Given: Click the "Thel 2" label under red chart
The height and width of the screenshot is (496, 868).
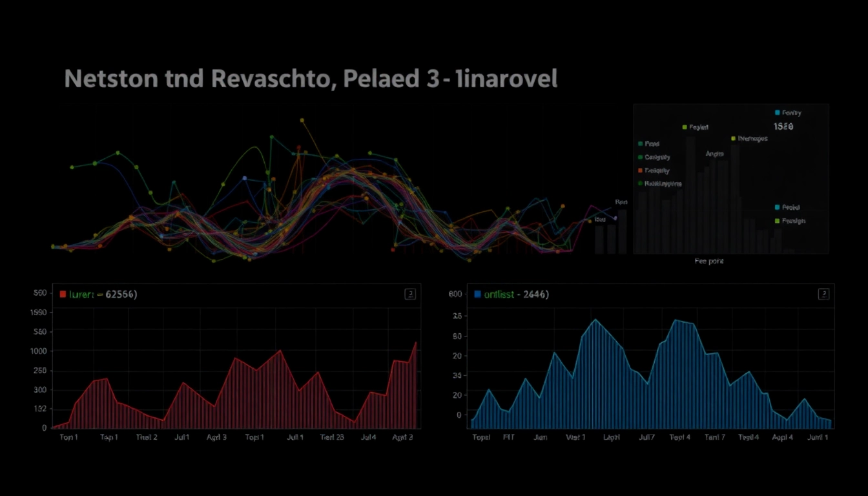Looking at the screenshot, I should pyautogui.click(x=147, y=437).
